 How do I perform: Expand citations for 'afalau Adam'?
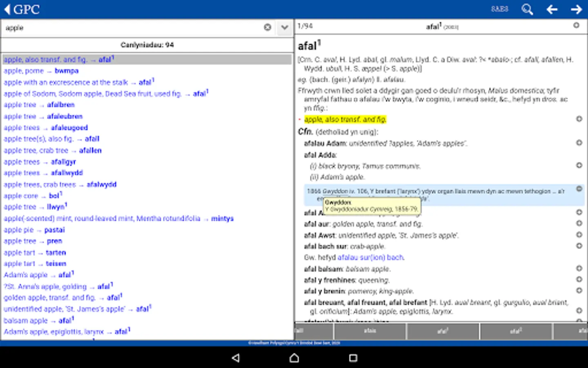[x=579, y=143]
